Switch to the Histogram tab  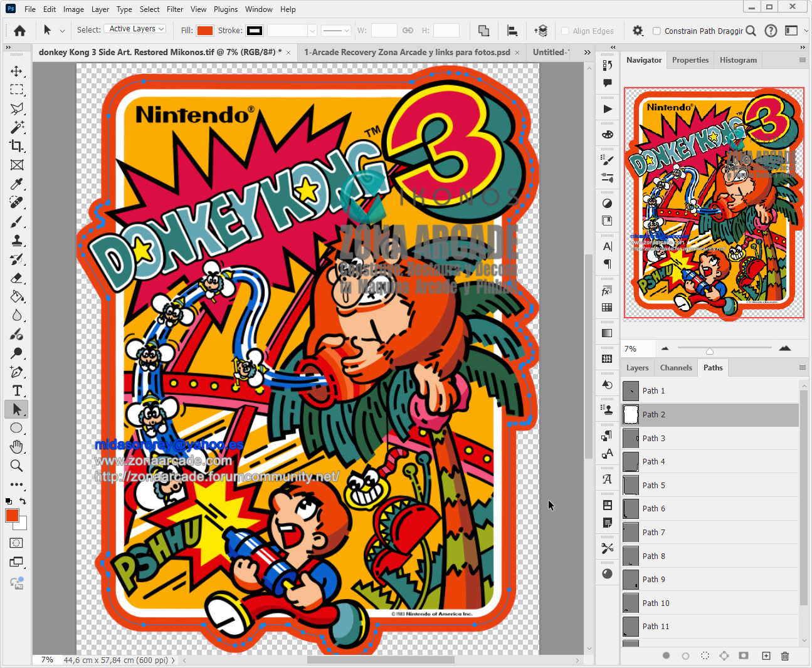(x=738, y=60)
